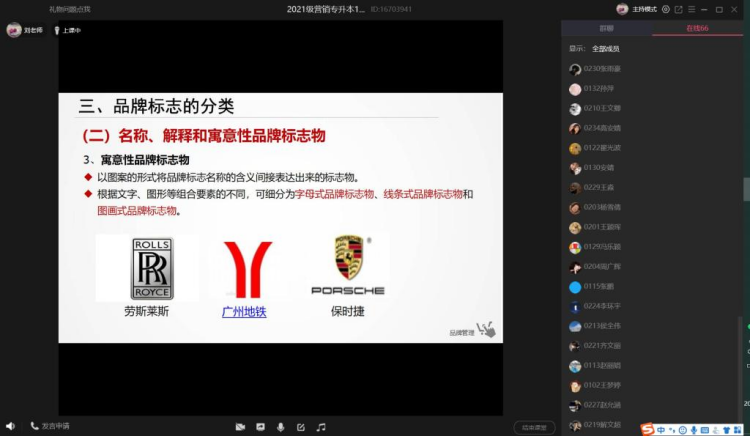Click the member list vertical scrollbar
This screenshot has height=437, width=750.
pos(745,190)
